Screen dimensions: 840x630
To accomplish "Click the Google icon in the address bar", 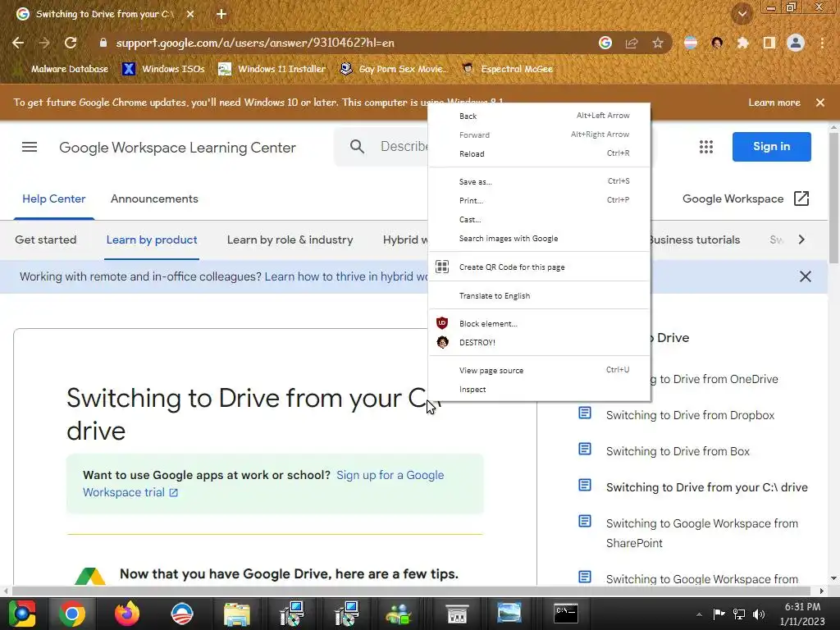I will (x=605, y=43).
